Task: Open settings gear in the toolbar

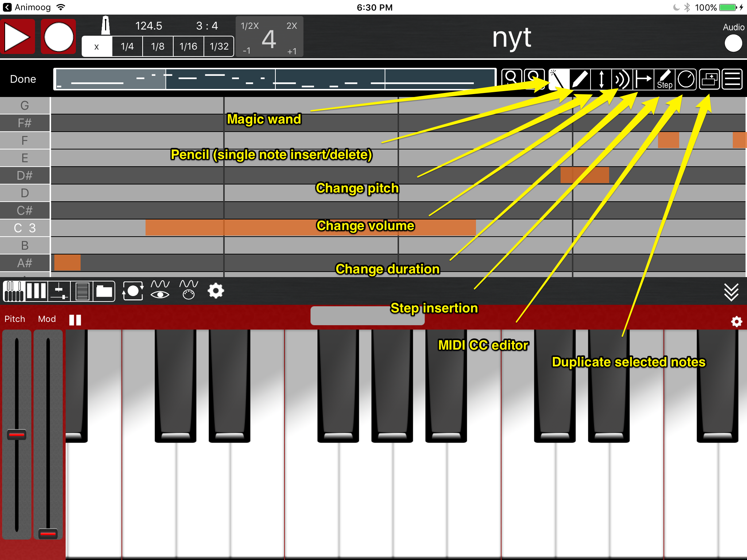Action: 216,291
